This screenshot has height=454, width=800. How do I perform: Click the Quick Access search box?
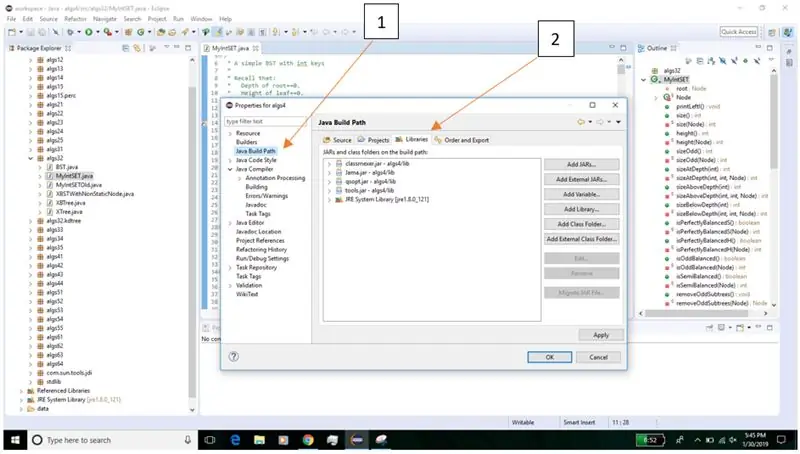(x=739, y=32)
